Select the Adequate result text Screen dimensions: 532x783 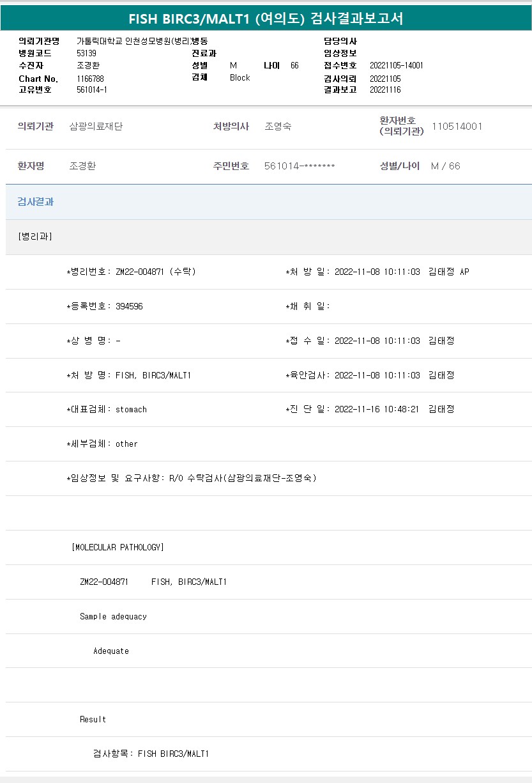(111, 651)
